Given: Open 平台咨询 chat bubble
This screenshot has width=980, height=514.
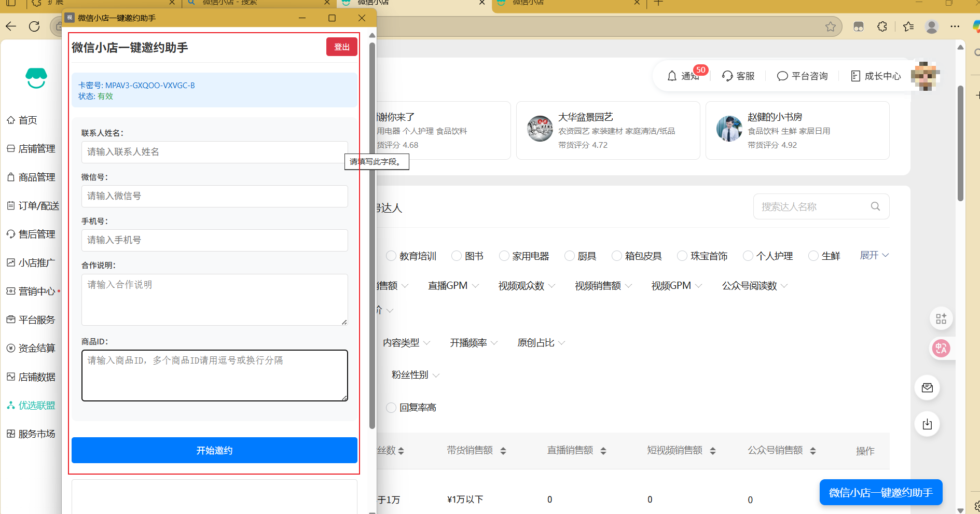Looking at the screenshot, I should (x=802, y=76).
